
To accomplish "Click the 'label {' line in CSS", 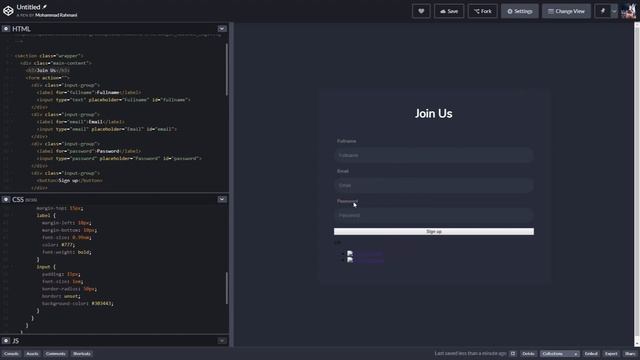I will [46, 215].
